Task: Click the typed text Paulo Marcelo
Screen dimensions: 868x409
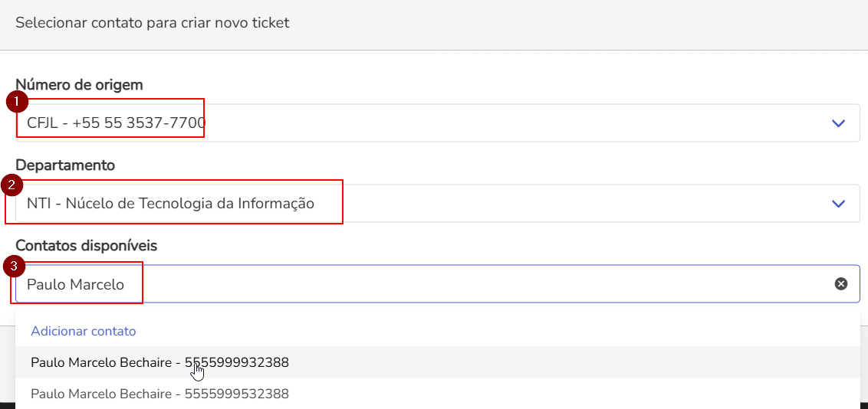Action: (x=75, y=284)
